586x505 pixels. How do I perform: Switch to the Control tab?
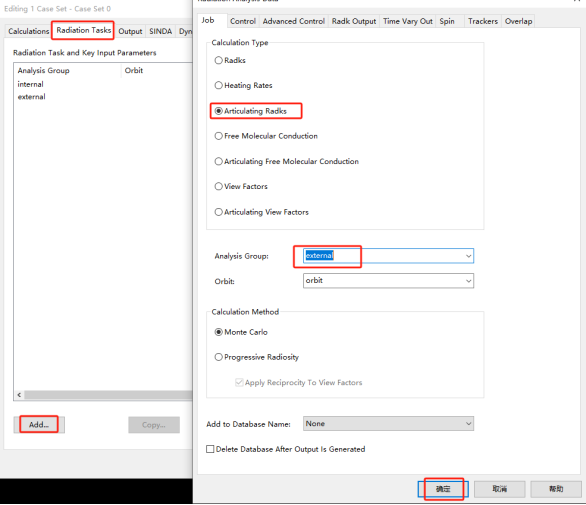tap(243, 21)
